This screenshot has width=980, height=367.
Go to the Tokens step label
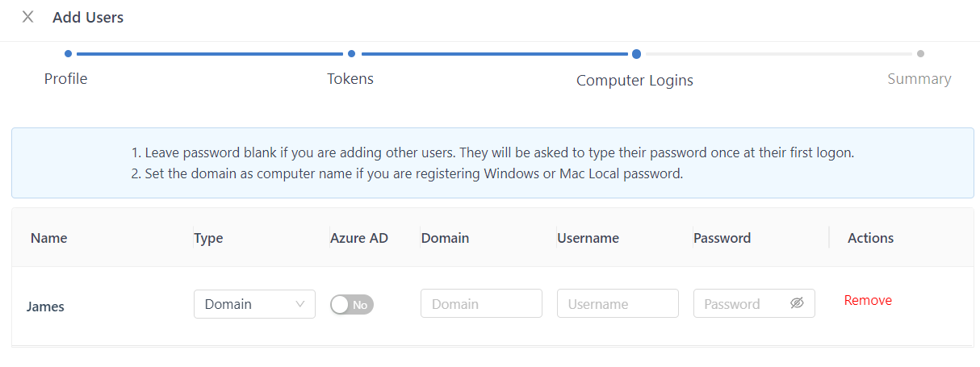point(350,78)
